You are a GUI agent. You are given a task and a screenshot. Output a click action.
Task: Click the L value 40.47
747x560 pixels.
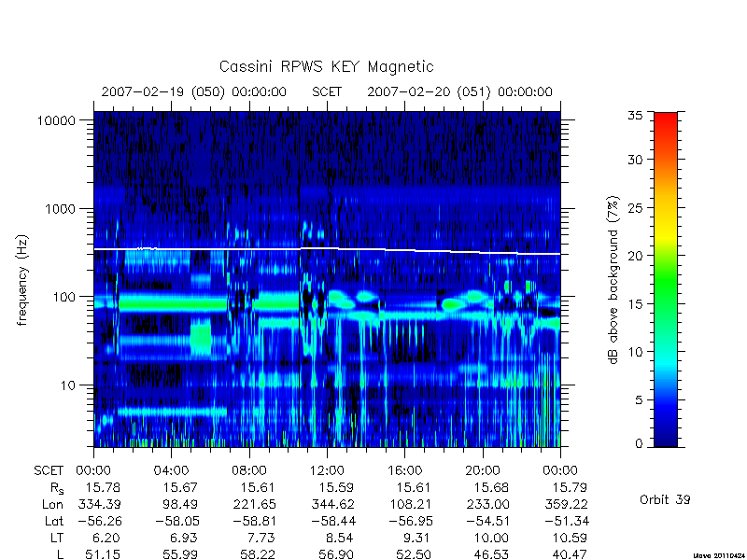[x=570, y=554]
